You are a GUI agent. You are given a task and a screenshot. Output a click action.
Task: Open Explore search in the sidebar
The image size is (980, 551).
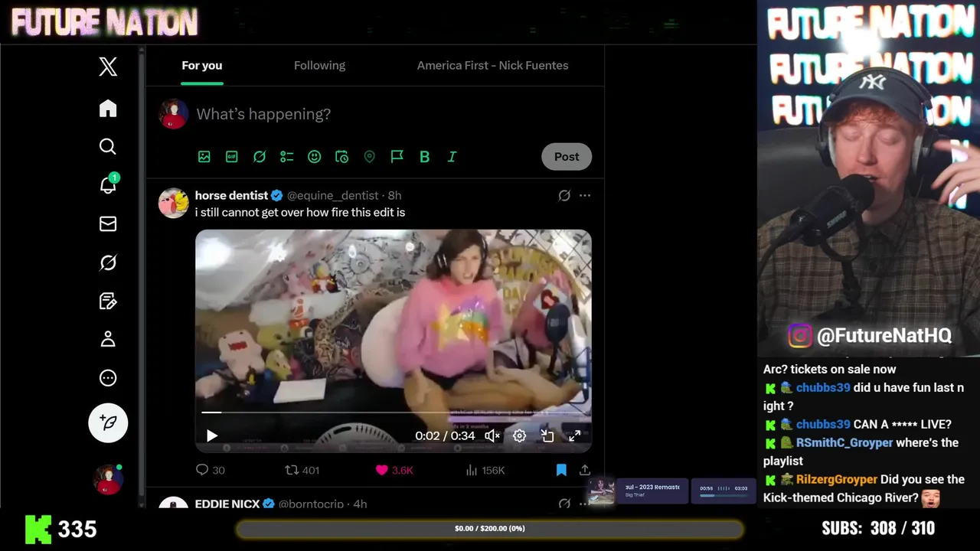click(108, 146)
